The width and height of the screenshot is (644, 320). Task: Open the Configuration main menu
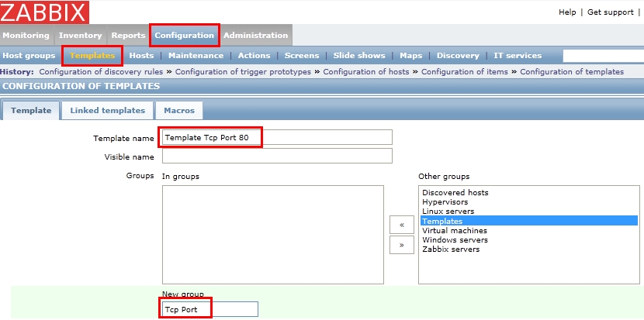(x=185, y=36)
